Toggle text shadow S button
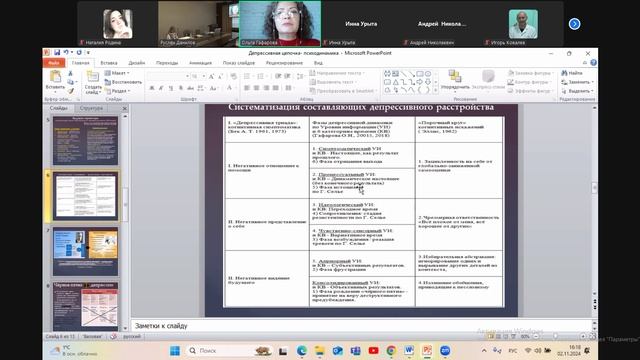This screenshot has width=640, height=360. (x=180, y=88)
